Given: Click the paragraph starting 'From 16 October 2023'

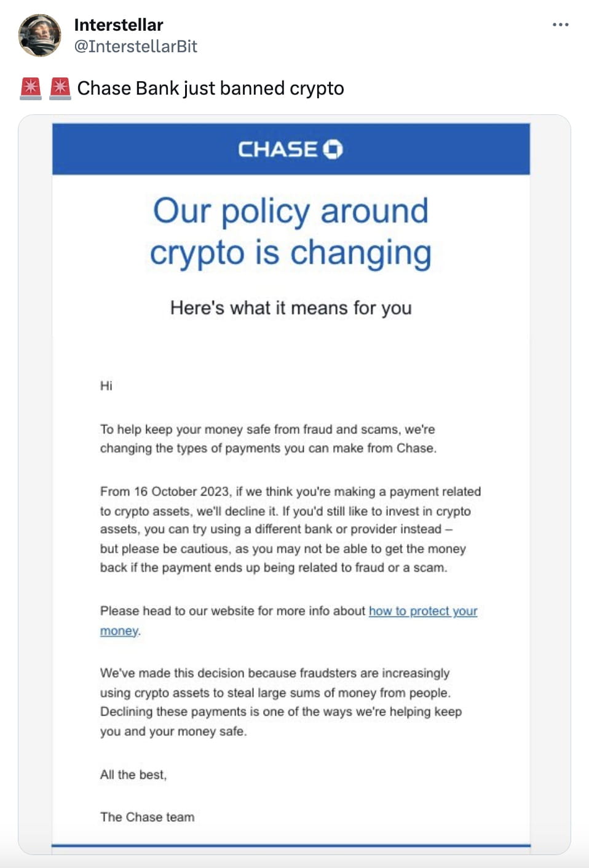Looking at the screenshot, I should (x=290, y=529).
